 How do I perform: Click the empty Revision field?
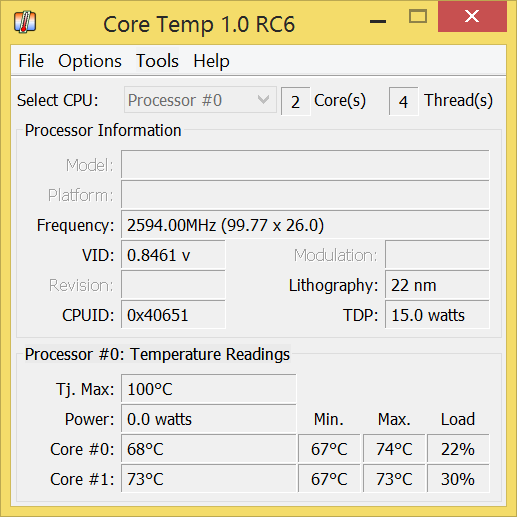coord(173,285)
